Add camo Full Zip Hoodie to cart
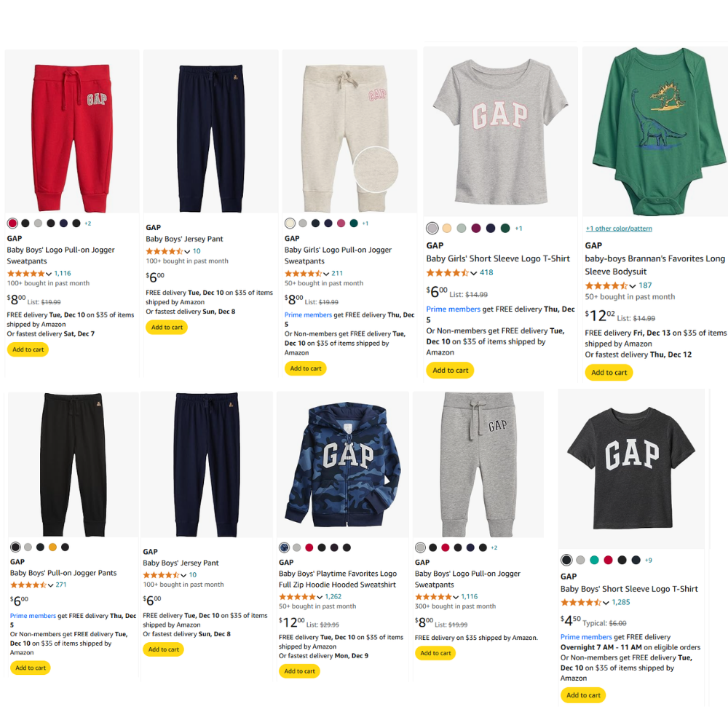The image size is (728, 728). point(299,671)
